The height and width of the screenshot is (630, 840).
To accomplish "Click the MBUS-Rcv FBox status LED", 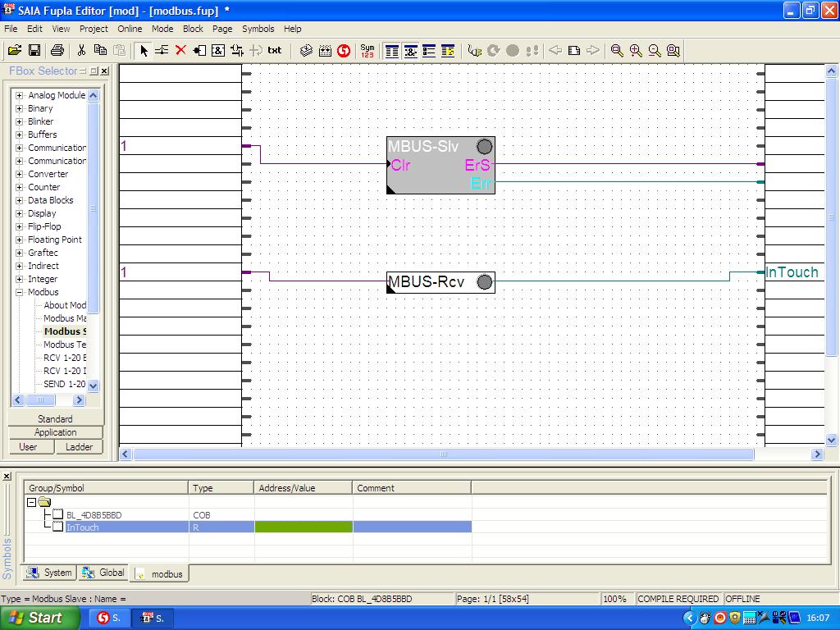I will coord(484,282).
